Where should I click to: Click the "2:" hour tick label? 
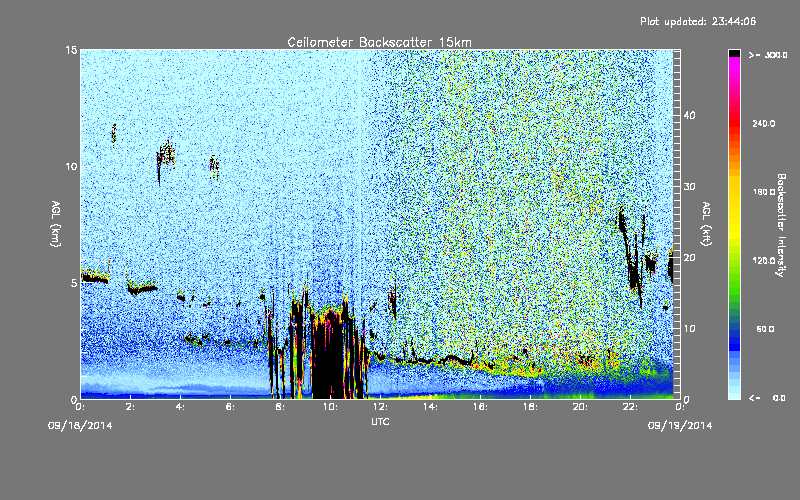131,407
